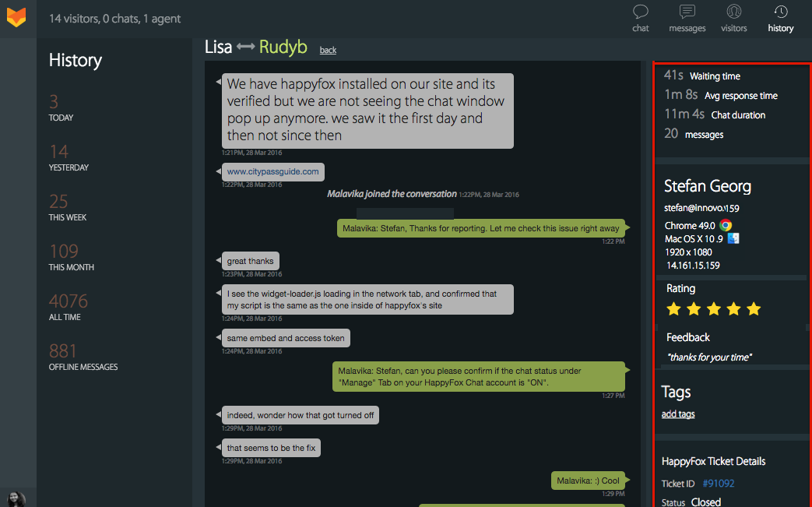812x507 pixels.
Task: View all time 4076 chats
Action: (x=68, y=307)
